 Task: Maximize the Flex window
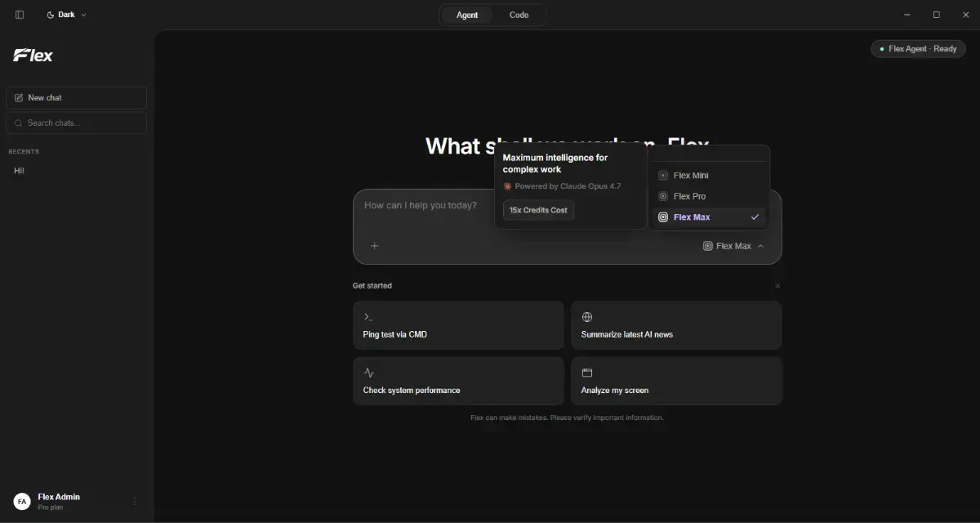pos(936,15)
